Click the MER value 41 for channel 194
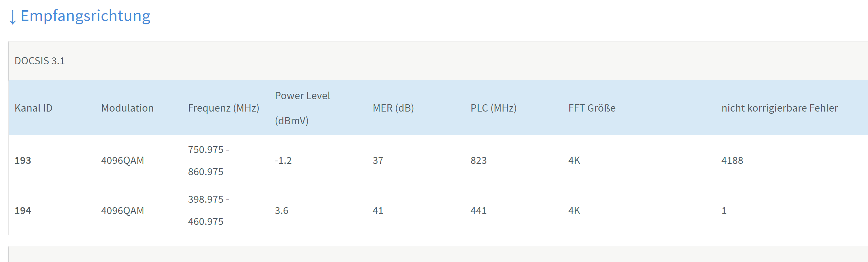868x262 pixels. point(378,210)
